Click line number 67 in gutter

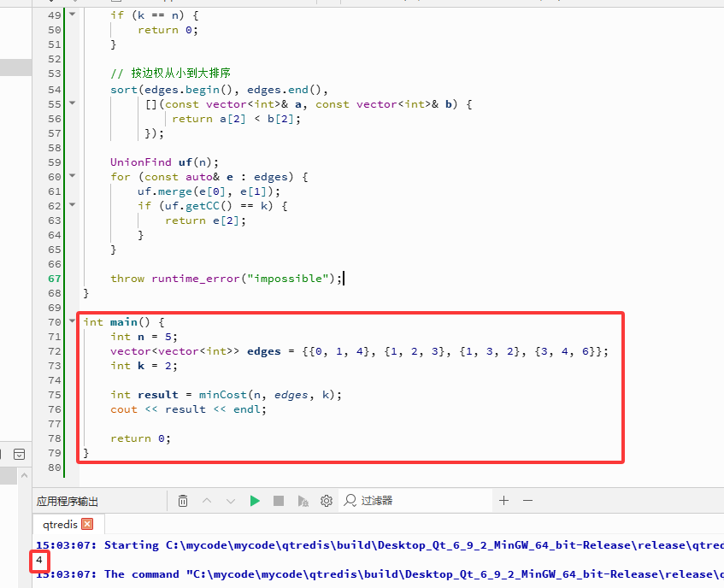[55, 279]
